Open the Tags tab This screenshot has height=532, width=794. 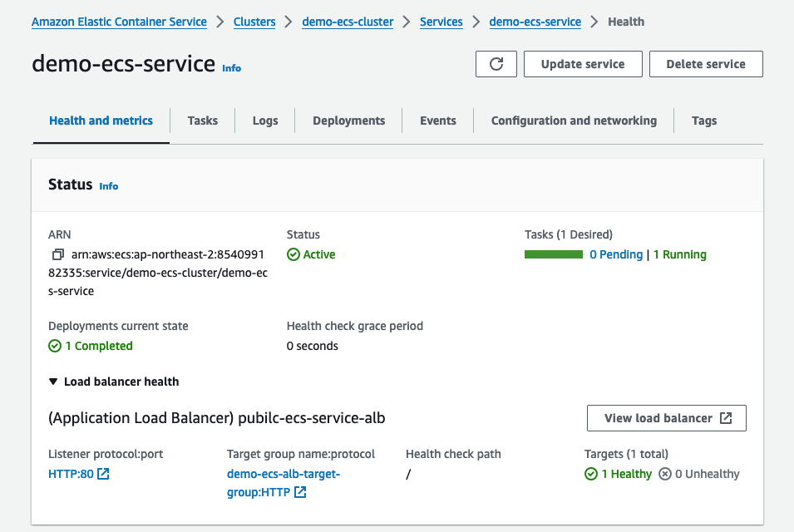click(x=704, y=121)
